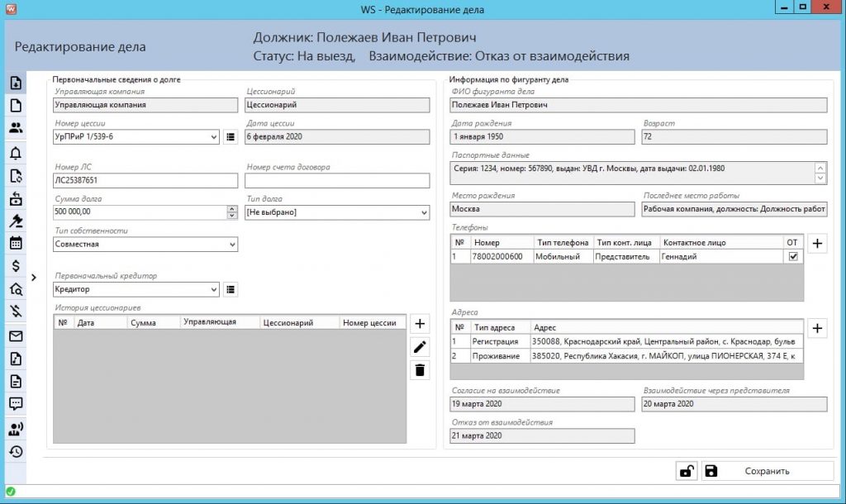Decrease Сумма долга with down stepper arrow

[x=232, y=216]
